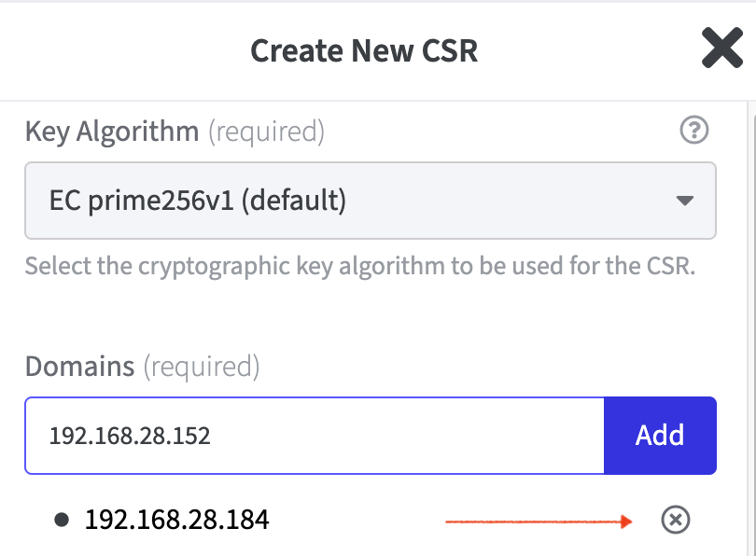Expand the Key Algorithm dropdown arrow
Viewport: 756px width, 556px height.
685,201
